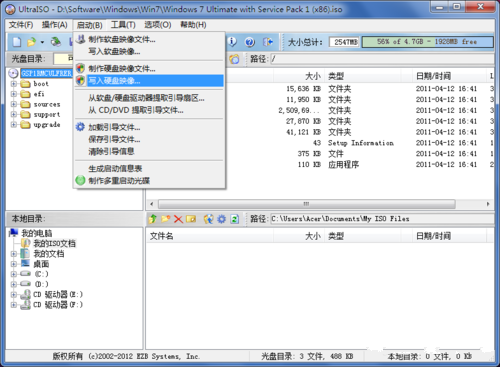Image resolution: width=500 pixels, height=367 pixels.
Task: Select 写入硬盘映像... menu entry
Action: point(149,81)
